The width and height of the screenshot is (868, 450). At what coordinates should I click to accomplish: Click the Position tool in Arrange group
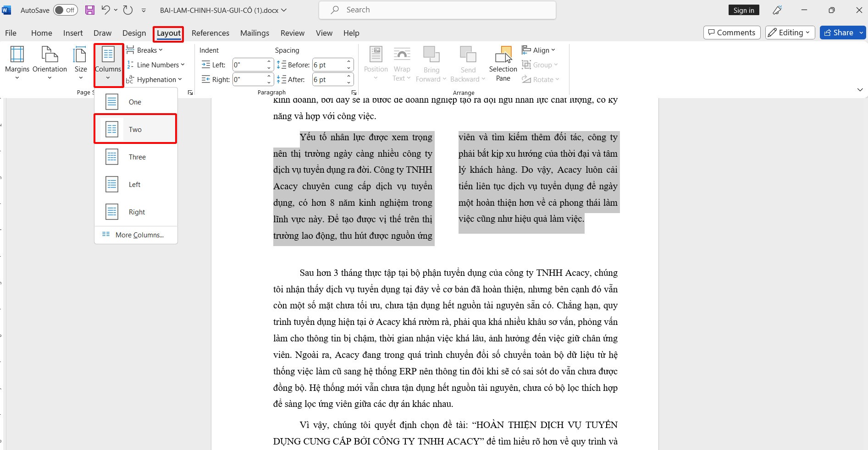376,63
